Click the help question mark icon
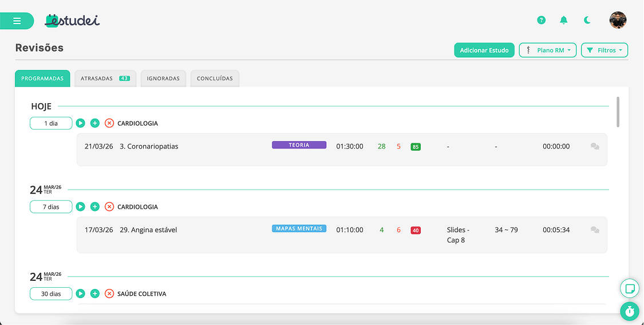 [x=541, y=21]
